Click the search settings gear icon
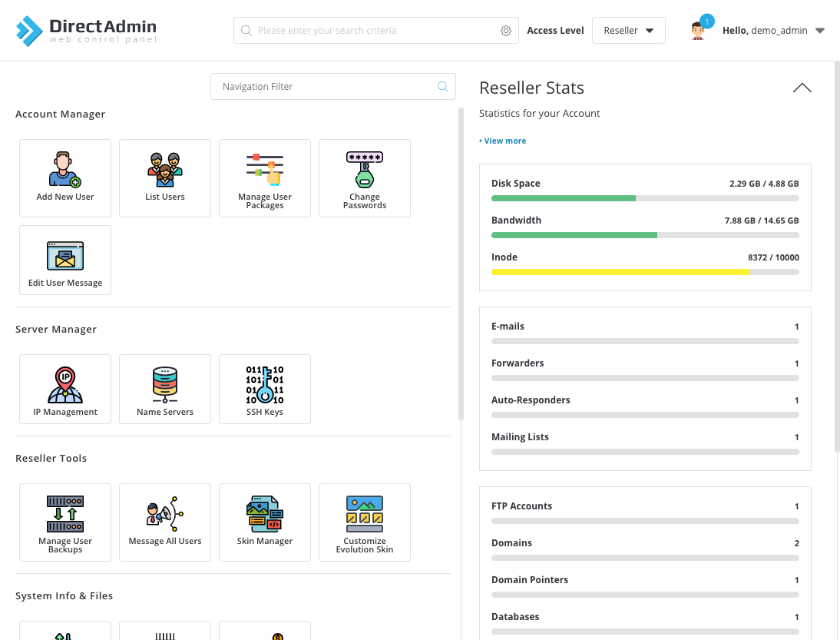 [x=506, y=30]
